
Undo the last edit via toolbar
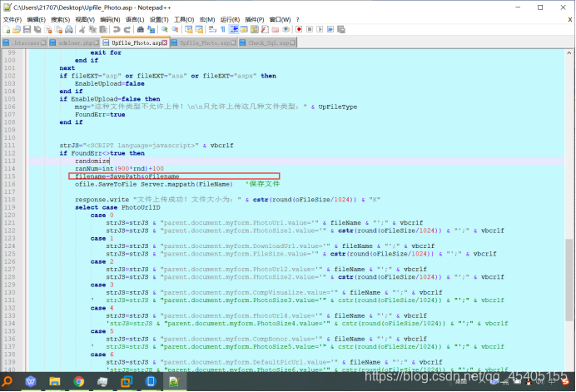(117, 30)
